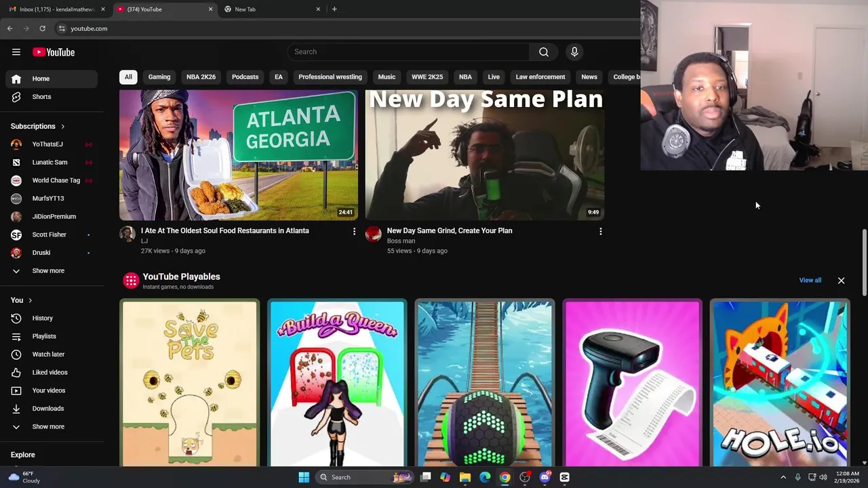Open Playlists in the sidebar
The width and height of the screenshot is (868, 488).
tap(52, 336)
